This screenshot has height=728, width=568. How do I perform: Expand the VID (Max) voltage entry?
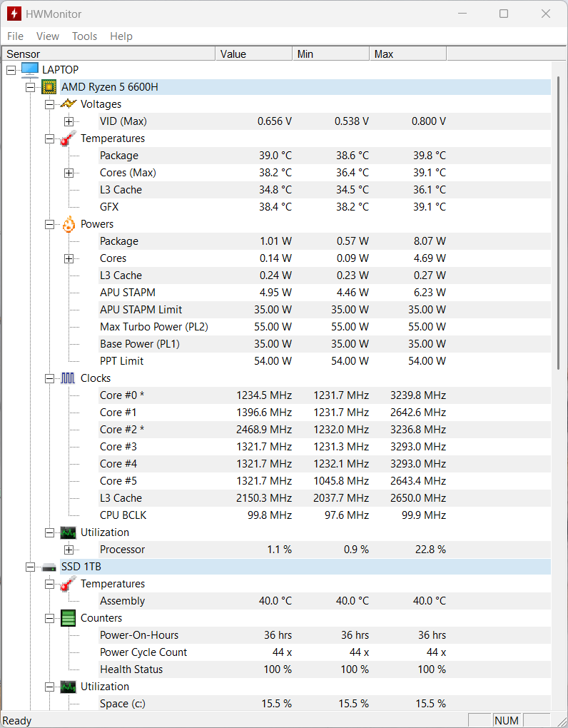(69, 121)
